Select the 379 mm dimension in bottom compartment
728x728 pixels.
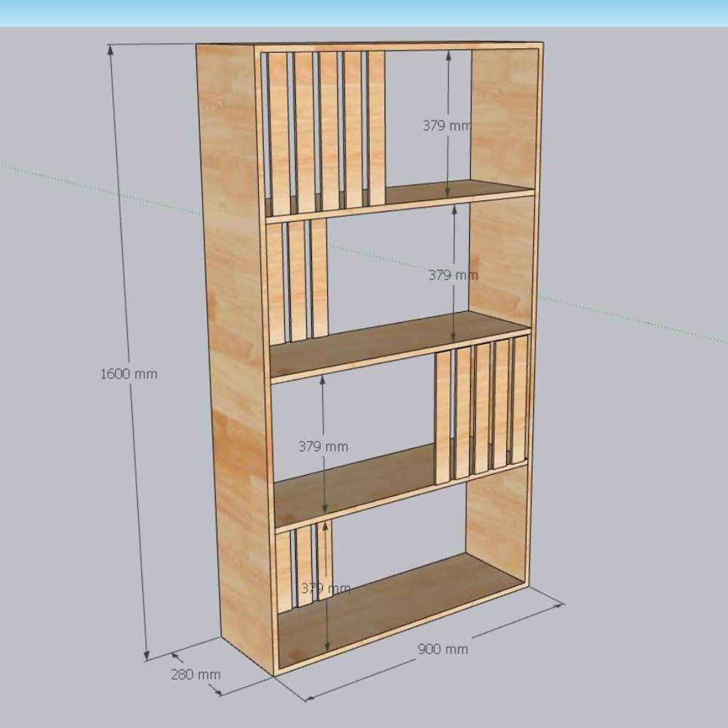click(x=325, y=588)
